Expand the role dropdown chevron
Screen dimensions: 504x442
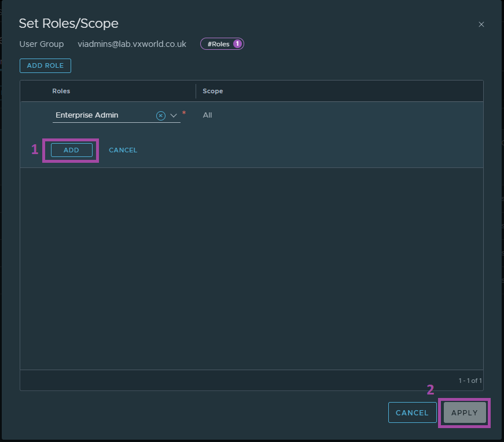(174, 115)
